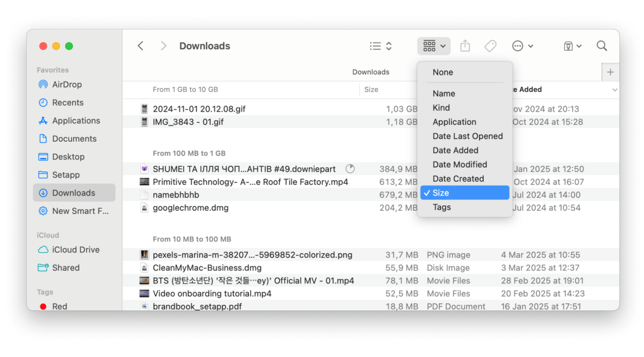Screen dimensions: 644x357
Task: Go back with the left chevron button
Action: [x=141, y=46]
